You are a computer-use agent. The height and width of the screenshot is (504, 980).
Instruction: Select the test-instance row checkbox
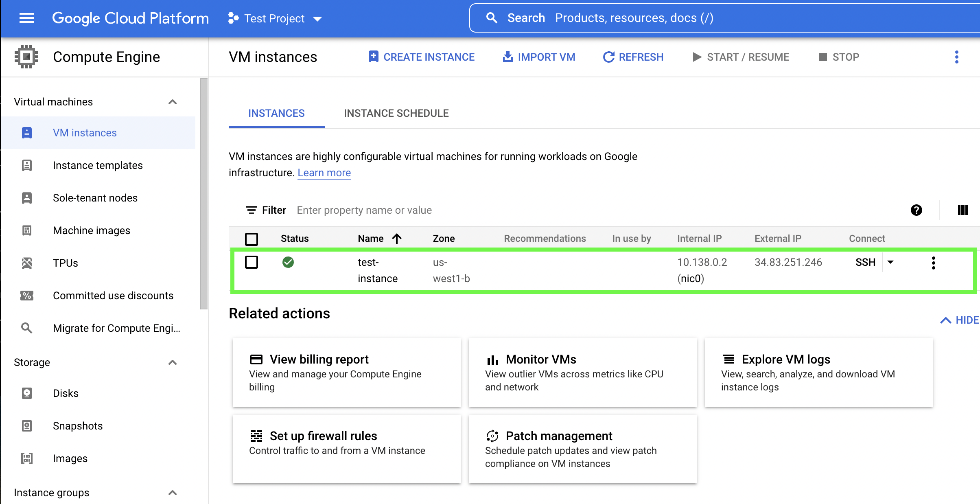252,263
